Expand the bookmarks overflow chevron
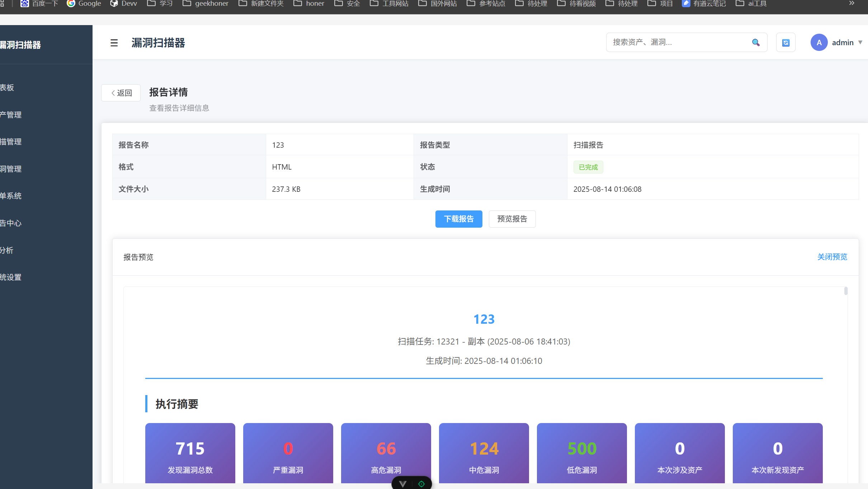868x489 pixels. click(852, 4)
